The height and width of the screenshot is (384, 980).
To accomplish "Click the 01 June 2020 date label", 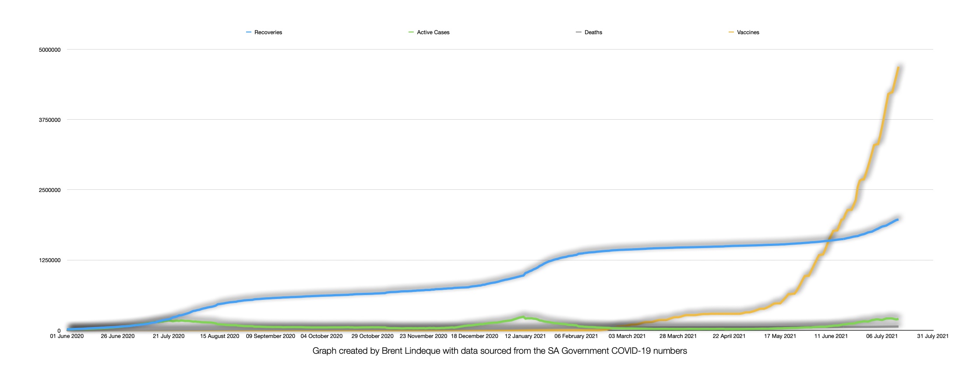I will (x=67, y=336).
